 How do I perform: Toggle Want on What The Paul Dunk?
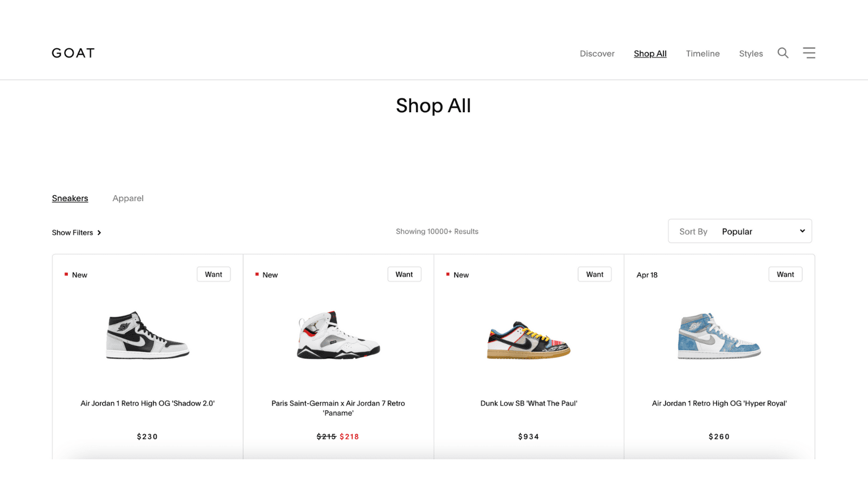595,274
